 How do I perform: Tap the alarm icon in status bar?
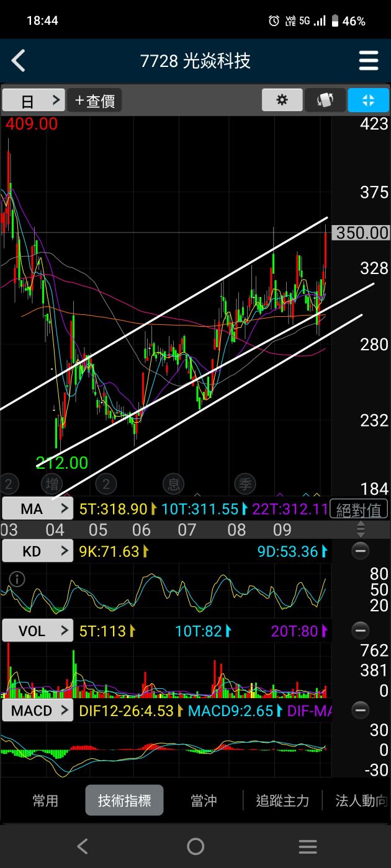point(274,21)
